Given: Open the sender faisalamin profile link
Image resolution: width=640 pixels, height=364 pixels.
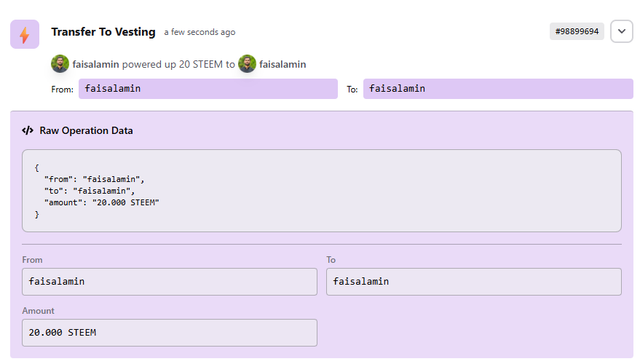Looking at the screenshot, I should (x=96, y=64).
